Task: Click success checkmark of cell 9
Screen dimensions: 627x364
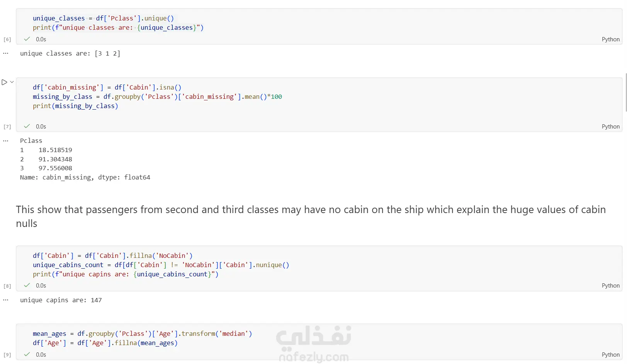Action: point(27,354)
